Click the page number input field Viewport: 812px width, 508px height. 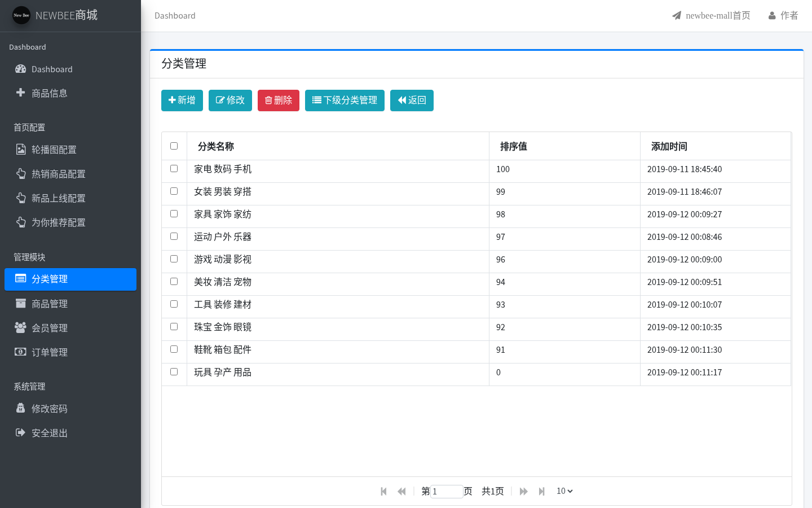[x=447, y=491]
